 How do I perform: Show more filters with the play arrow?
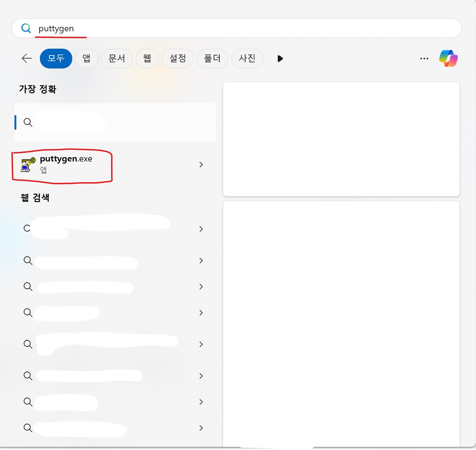[280, 59]
